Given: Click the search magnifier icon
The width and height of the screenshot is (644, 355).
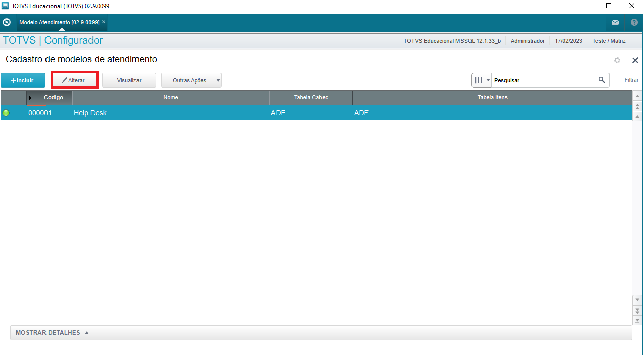Looking at the screenshot, I should [x=602, y=80].
